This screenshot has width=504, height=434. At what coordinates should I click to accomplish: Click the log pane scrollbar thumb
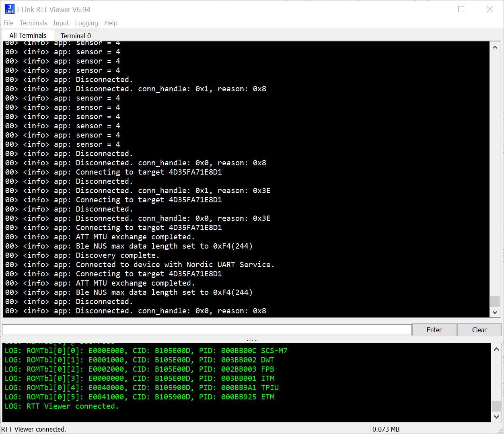pyautogui.click(x=496, y=406)
